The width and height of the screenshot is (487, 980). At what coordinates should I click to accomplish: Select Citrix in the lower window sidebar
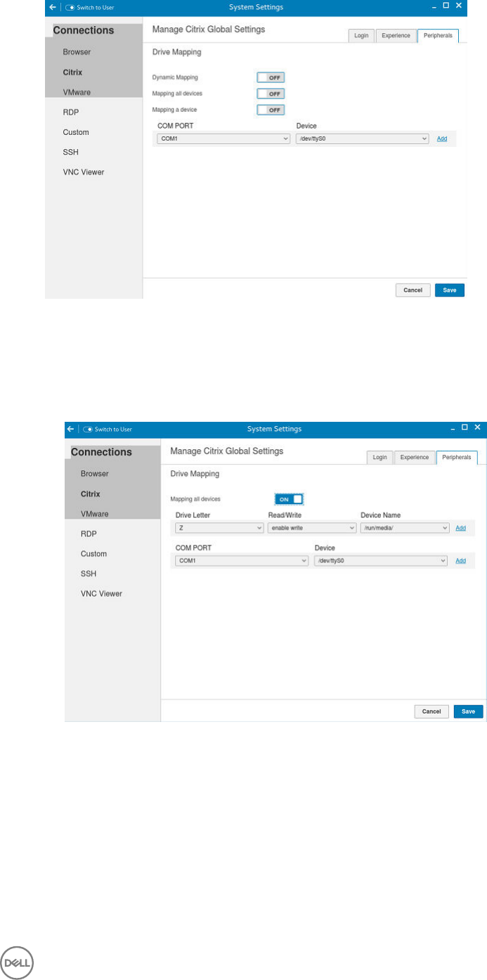point(91,494)
